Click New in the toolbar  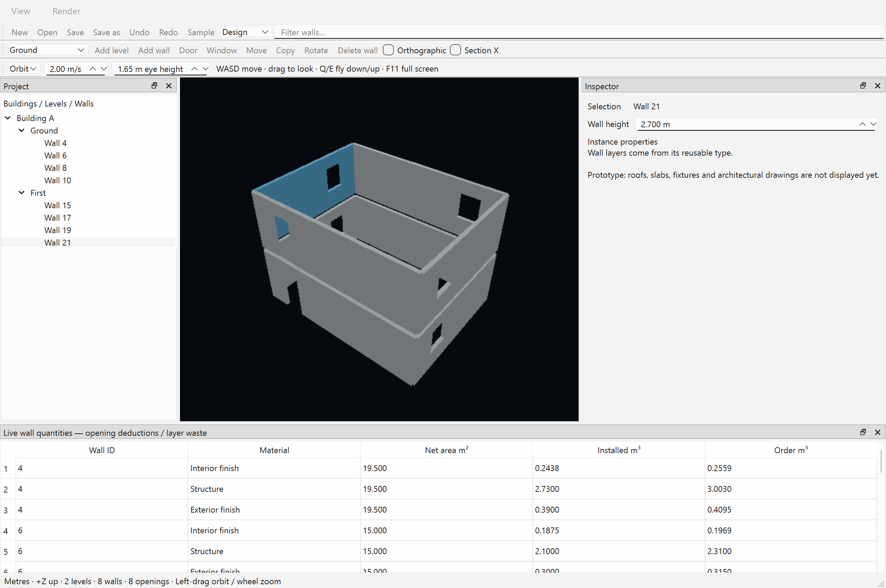(19, 32)
